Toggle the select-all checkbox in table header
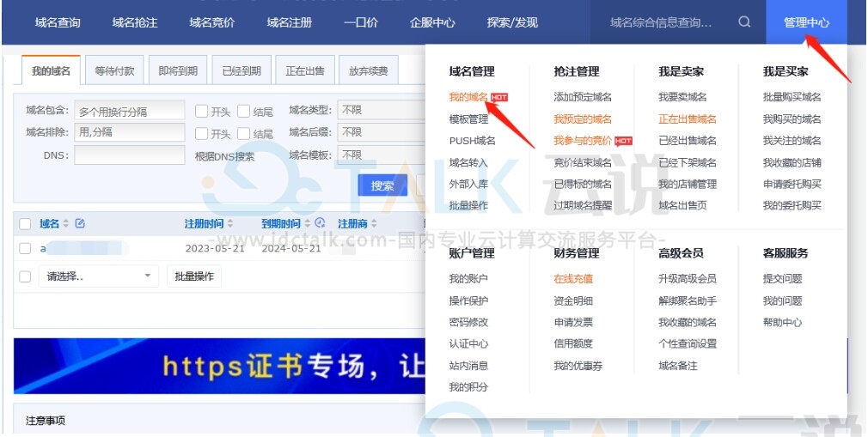This screenshot has height=437, width=868. coord(25,224)
